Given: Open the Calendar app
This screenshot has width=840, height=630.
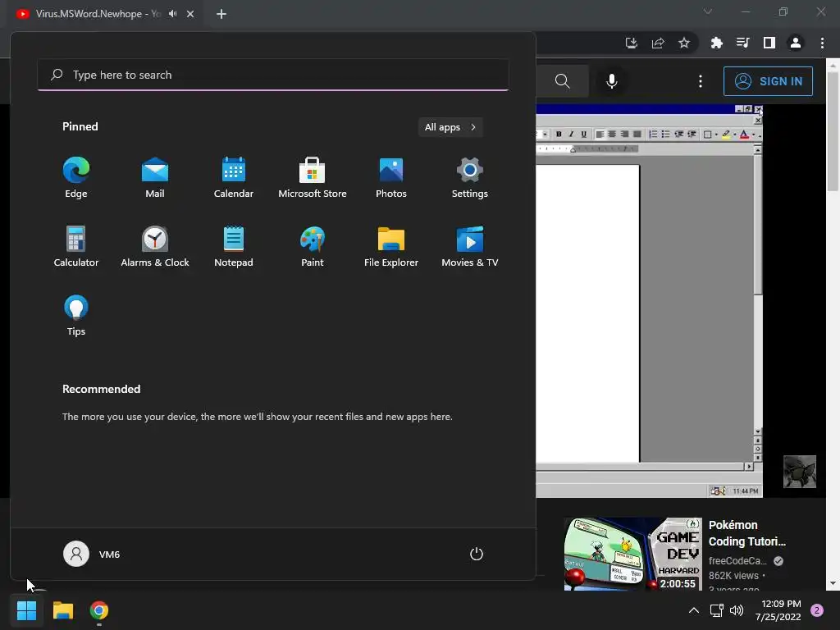Looking at the screenshot, I should [x=234, y=178].
